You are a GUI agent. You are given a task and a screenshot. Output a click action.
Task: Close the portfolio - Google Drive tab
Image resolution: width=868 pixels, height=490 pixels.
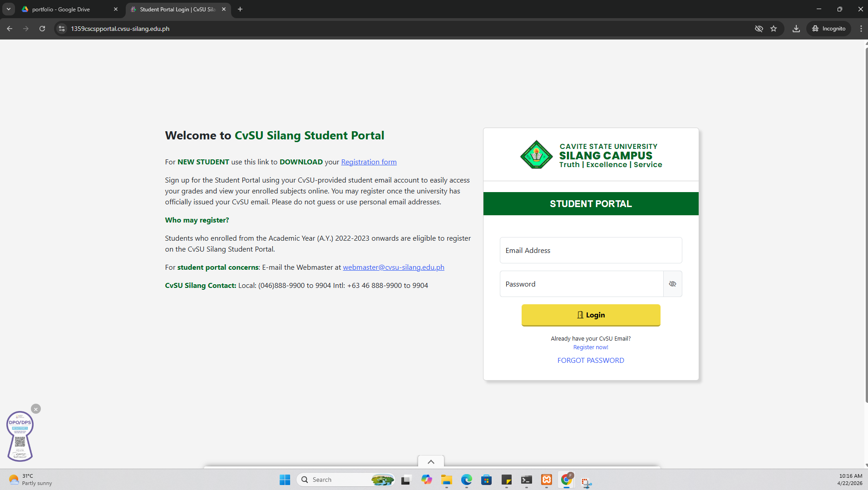click(x=115, y=9)
